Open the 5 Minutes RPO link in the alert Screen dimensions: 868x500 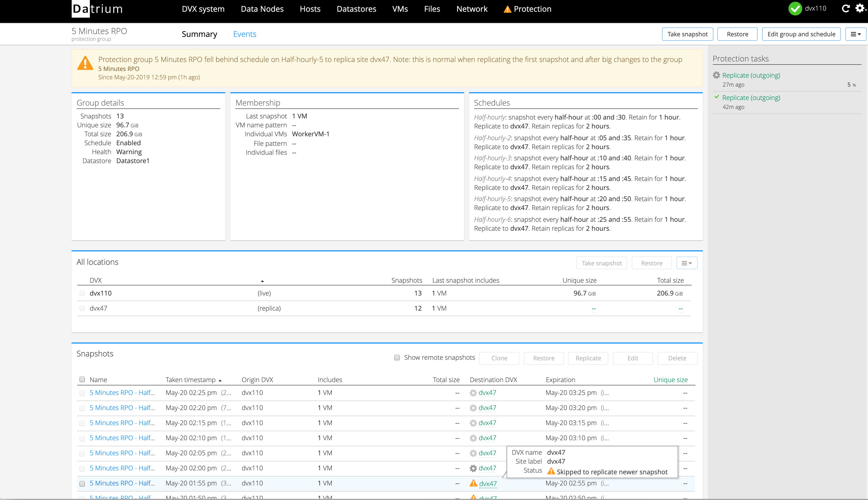click(x=119, y=69)
